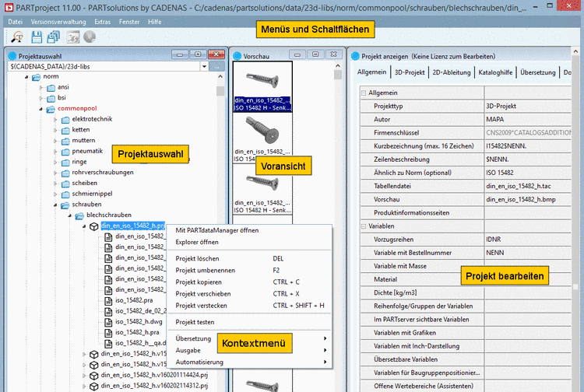The width and height of the screenshot is (584, 392).
Task: Collapse the schrauben tree node
Action: (55, 205)
